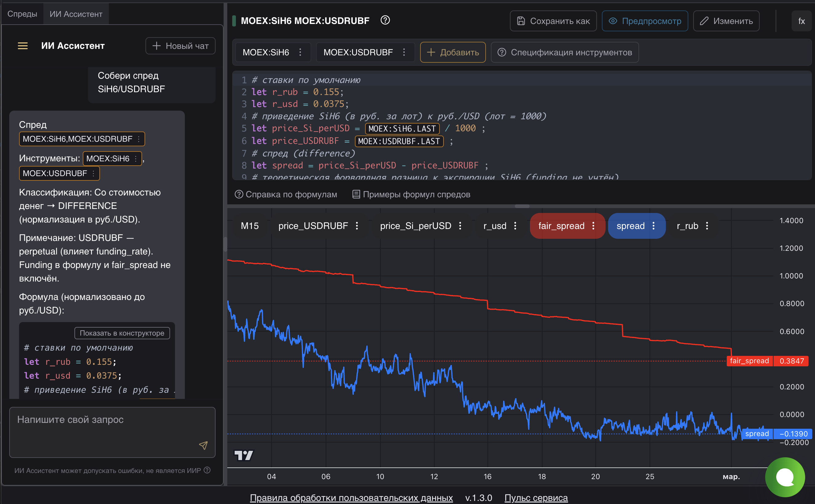Start a new chat with Новый чат
Screen dimensions: 815x504
(x=181, y=46)
